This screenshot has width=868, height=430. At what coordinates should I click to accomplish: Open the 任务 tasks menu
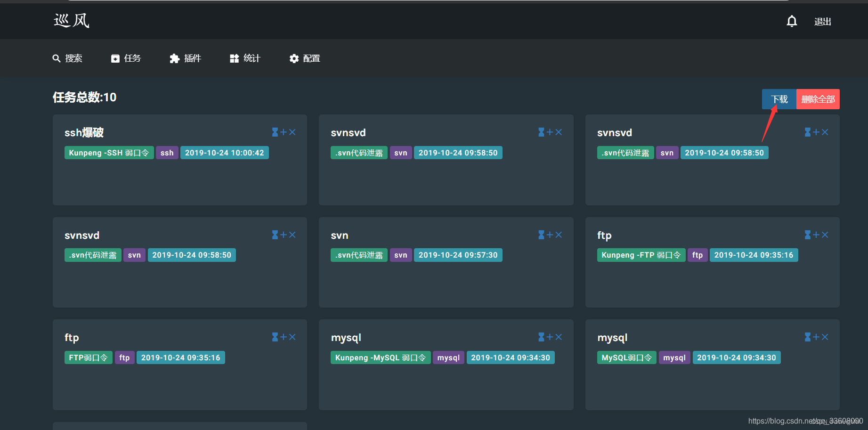coord(126,58)
